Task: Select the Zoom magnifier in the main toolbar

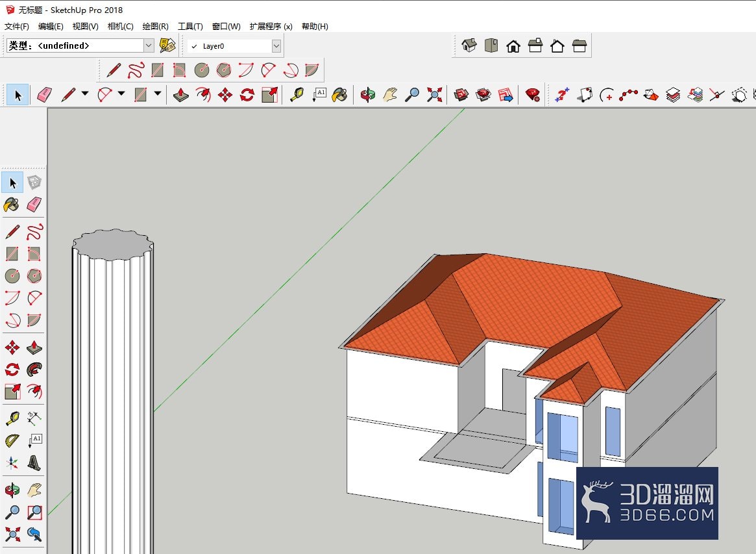Action: (411, 95)
